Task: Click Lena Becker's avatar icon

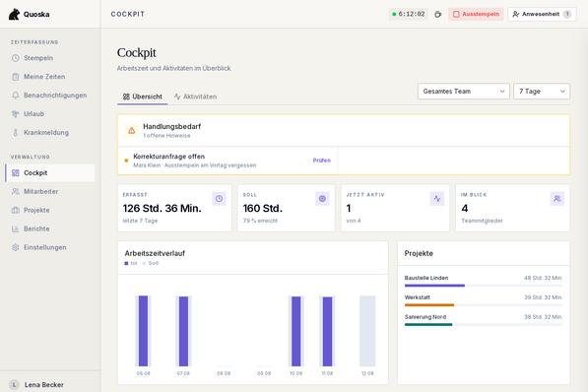Action: click(14, 385)
